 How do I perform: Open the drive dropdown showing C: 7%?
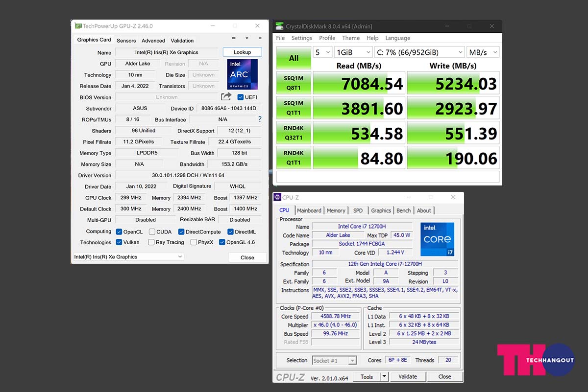coord(419,52)
